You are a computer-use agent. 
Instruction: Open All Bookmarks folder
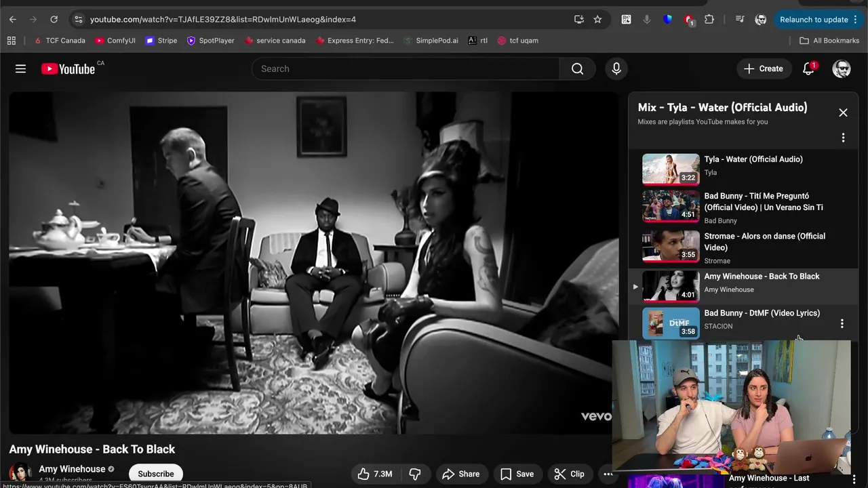point(829,41)
